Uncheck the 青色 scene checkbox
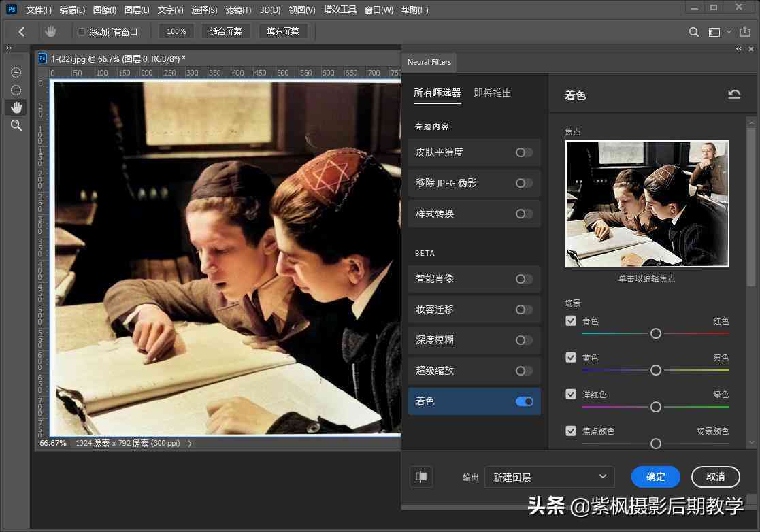 [x=571, y=320]
